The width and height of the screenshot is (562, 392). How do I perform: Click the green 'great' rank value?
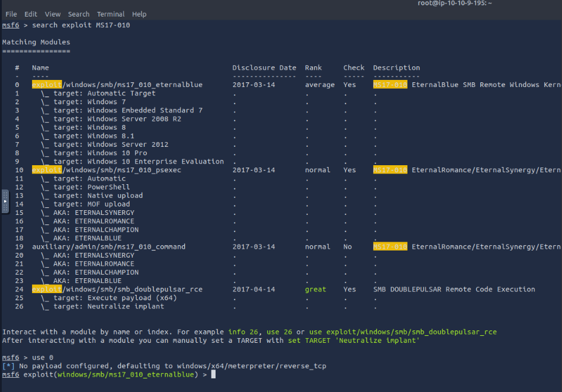pyautogui.click(x=316, y=290)
